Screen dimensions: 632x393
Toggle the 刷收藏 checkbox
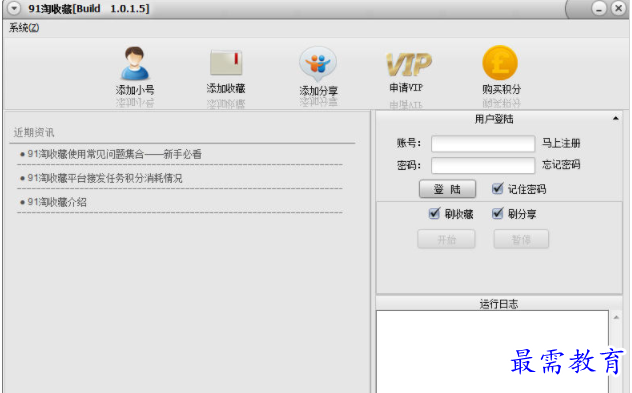pyautogui.click(x=434, y=213)
